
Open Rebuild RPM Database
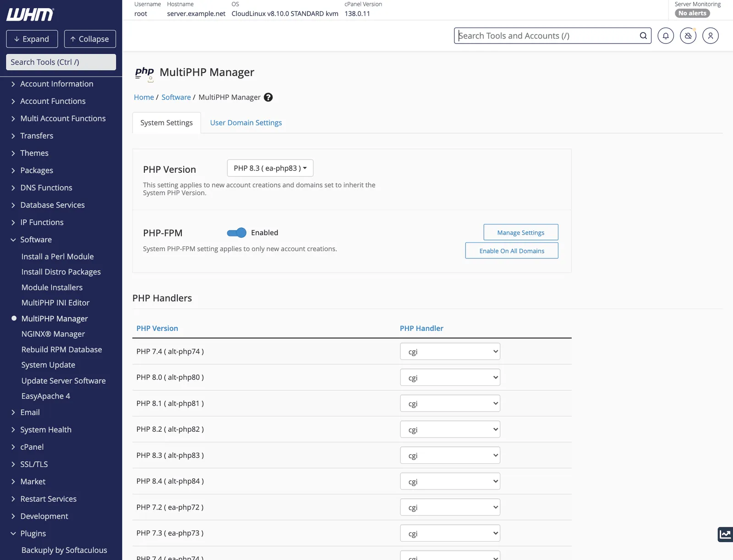click(61, 350)
